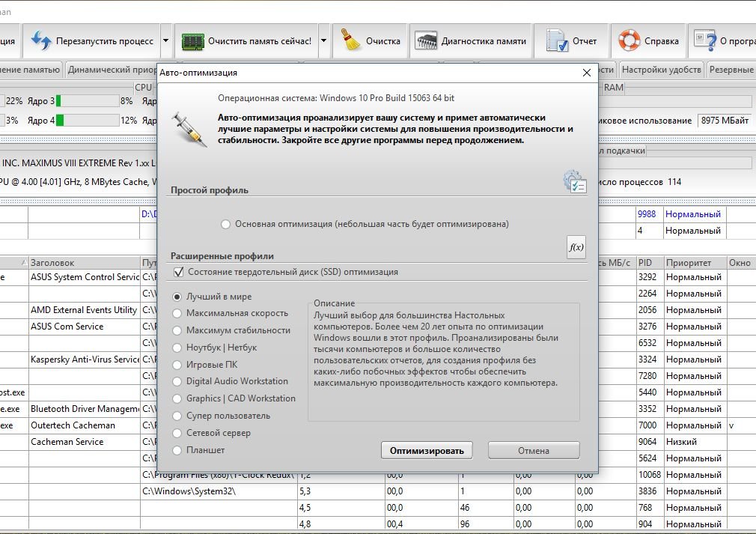Screen dimensions: 756x534
Task: Click the description text in the 'Описание' box
Action: pos(436,349)
